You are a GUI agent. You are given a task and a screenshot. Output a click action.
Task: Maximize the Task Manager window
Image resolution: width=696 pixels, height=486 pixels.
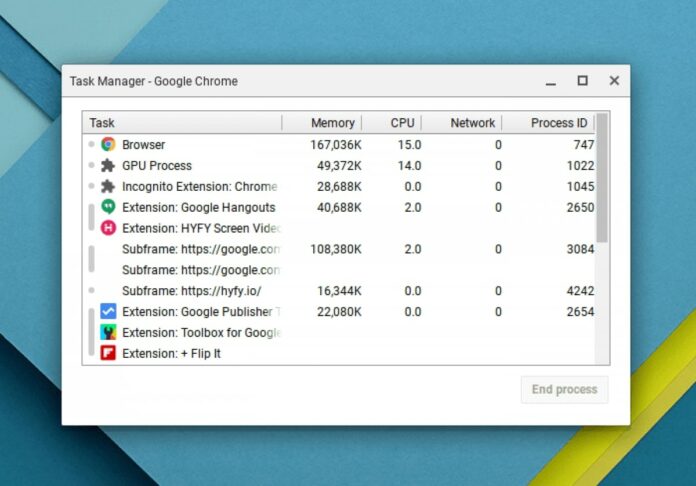pyautogui.click(x=582, y=81)
